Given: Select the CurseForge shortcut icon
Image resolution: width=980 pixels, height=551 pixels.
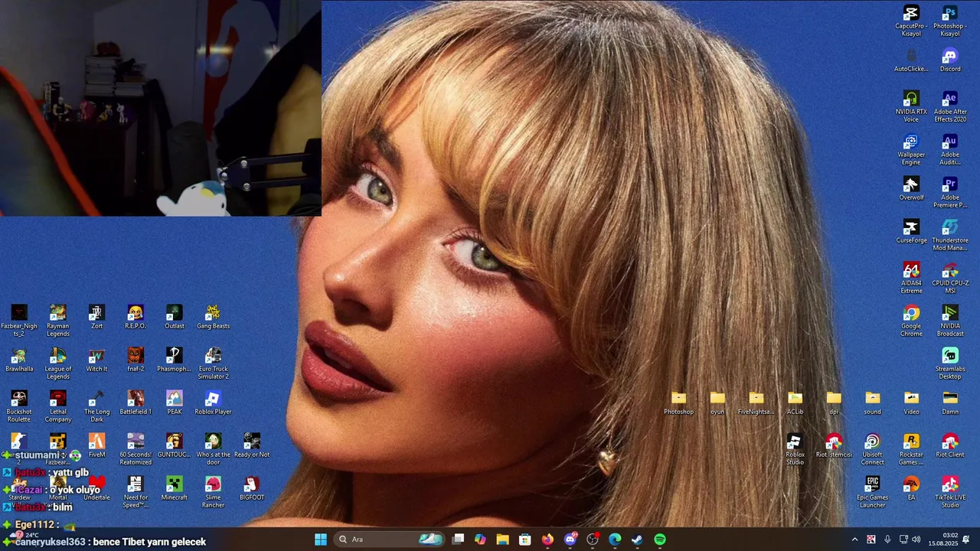Looking at the screenshot, I should click(x=911, y=231).
